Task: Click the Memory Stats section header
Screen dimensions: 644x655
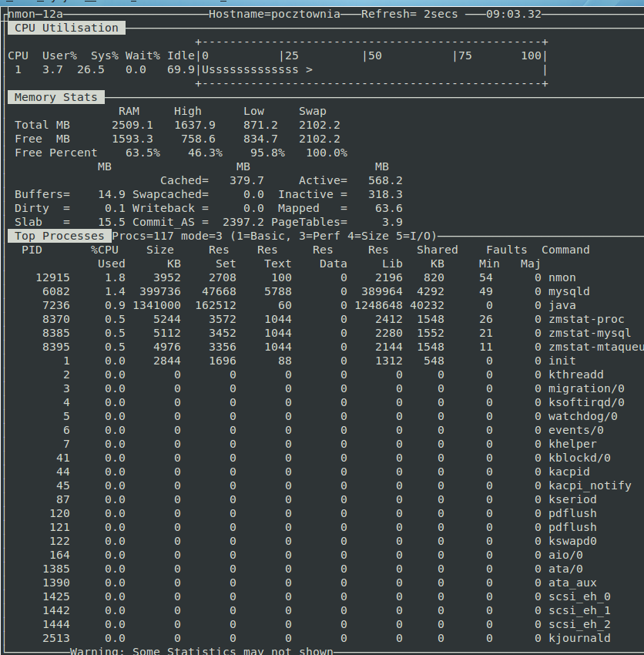Action: tap(56, 97)
